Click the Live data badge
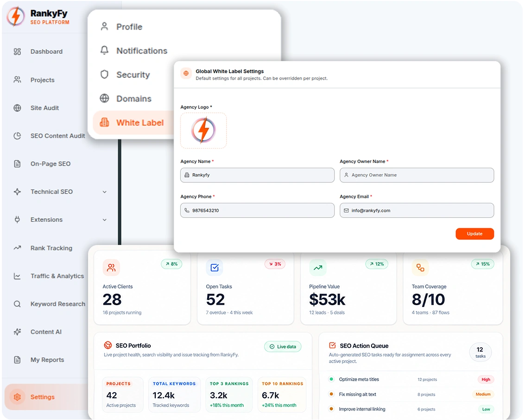Viewport: 525px width, 420px height. click(x=283, y=346)
